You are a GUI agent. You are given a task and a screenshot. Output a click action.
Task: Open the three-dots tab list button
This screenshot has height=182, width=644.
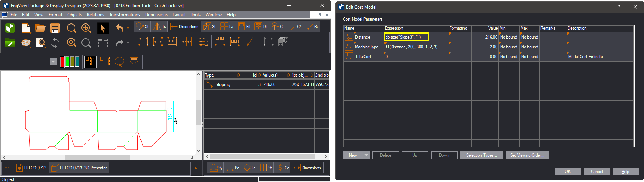click(x=7, y=168)
